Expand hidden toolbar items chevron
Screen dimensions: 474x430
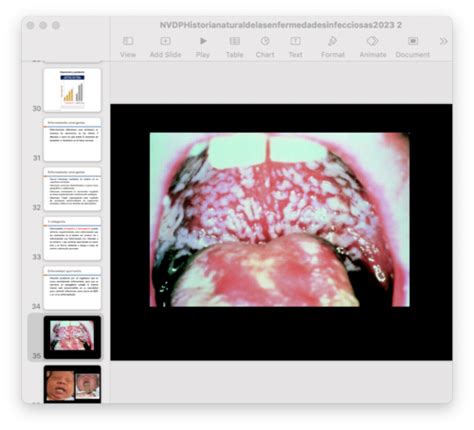click(x=444, y=41)
